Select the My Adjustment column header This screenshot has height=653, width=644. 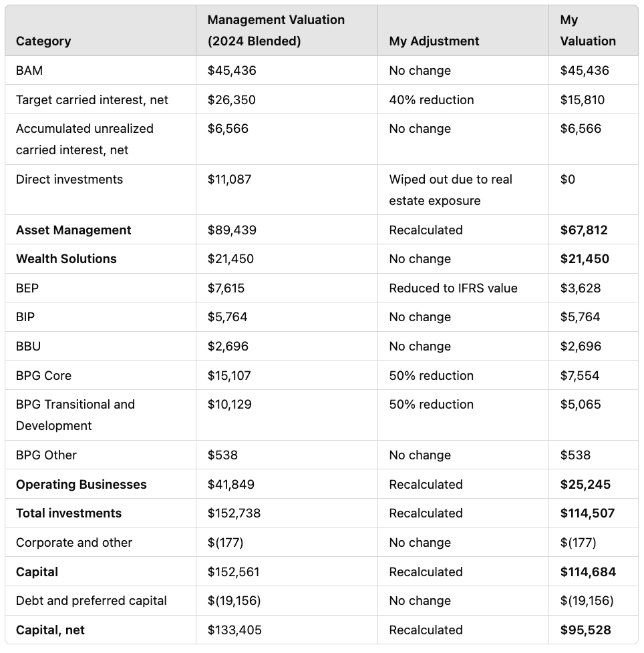tap(434, 41)
